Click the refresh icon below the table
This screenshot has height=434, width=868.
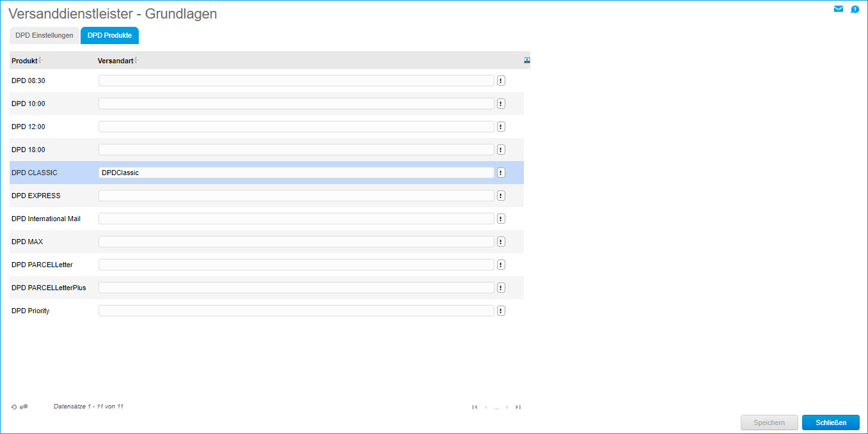(14, 407)
